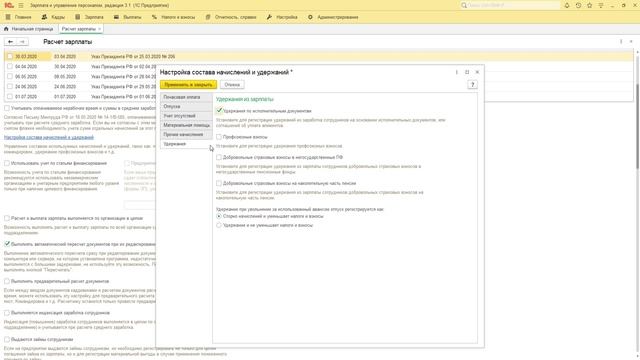Navigate back with the left arrow
The height and width of the screenshot is (360, 640).
click(11, 42)
